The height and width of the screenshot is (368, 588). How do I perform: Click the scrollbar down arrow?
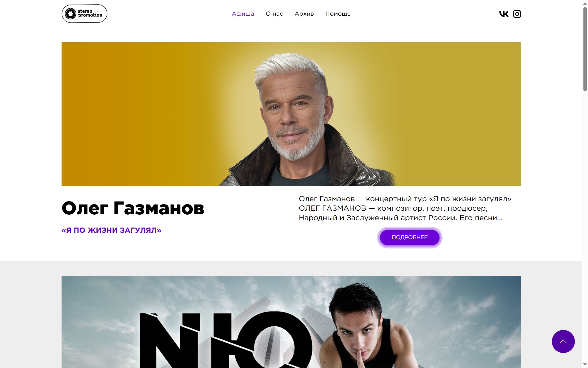[585, 365]
